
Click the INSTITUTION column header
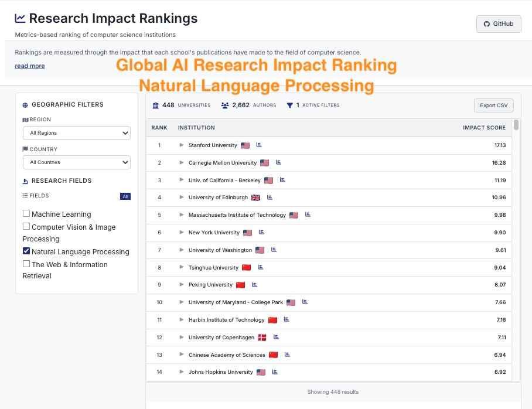coord(196,128)
